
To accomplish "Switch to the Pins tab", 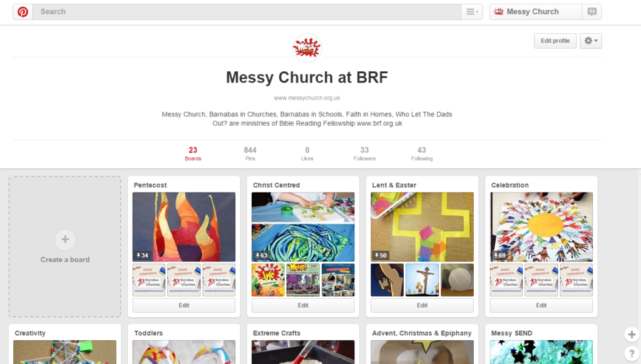I will coord(250,154).
